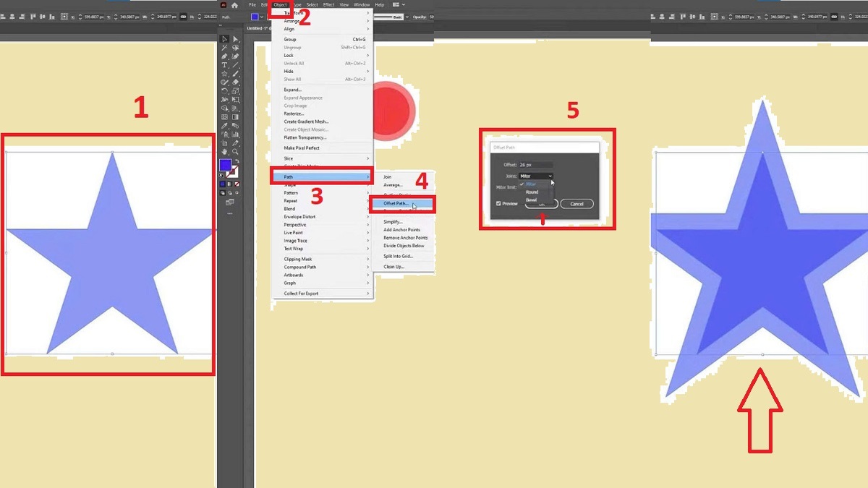This screenshot has width=868, height=488.
Task: Expand the Transform submenu
Action: pyautogui.click(x=292, y=12)
